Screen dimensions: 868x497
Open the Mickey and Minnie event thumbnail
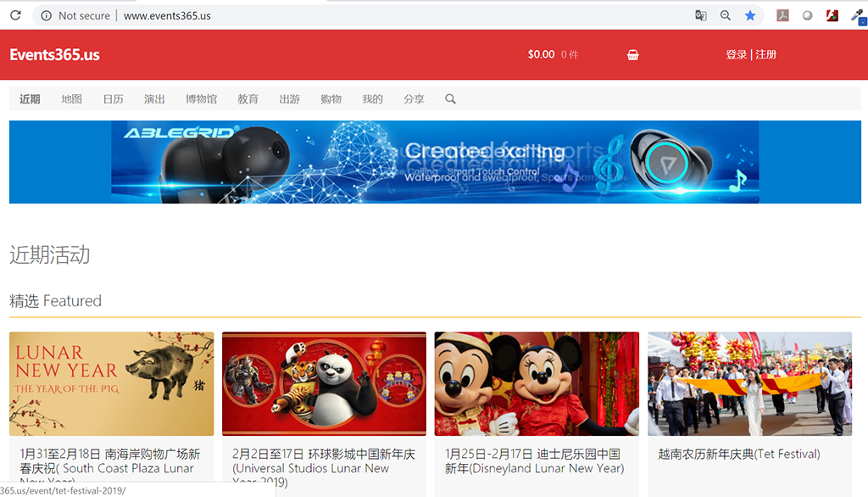click(x=537, y=384)
